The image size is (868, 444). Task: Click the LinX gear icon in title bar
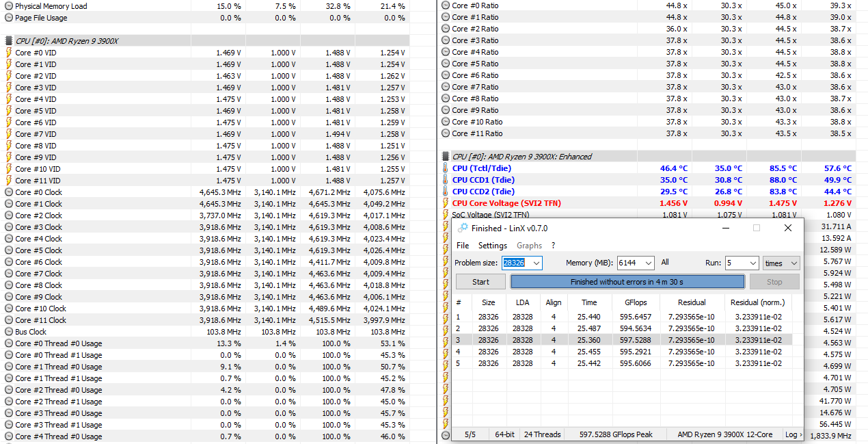pos(463,228)
